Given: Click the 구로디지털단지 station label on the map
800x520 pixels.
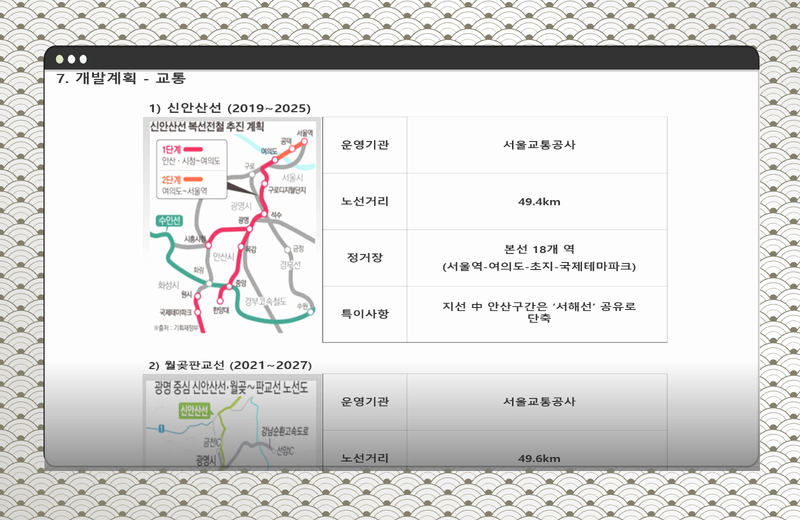Looking at the screenshot, I should coord(288,190).
